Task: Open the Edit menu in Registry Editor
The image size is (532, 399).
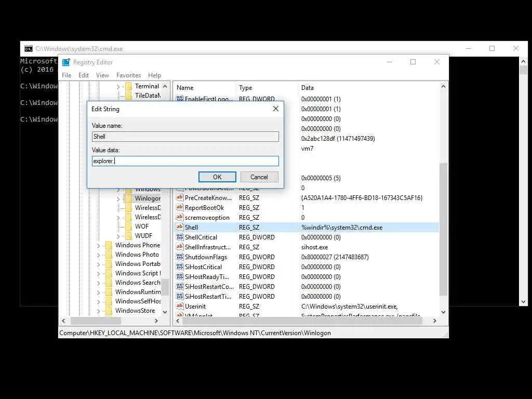Action: click(84, 75)
